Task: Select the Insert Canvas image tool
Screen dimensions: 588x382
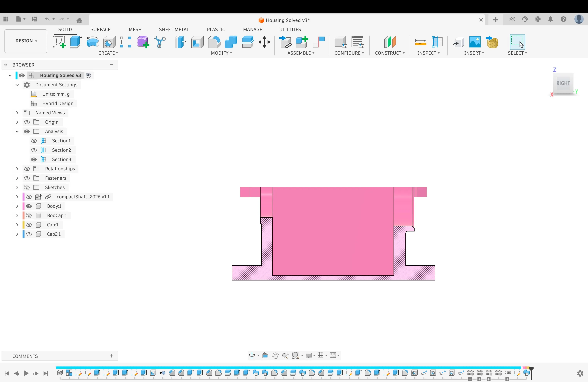Action: tap(475, 42)
